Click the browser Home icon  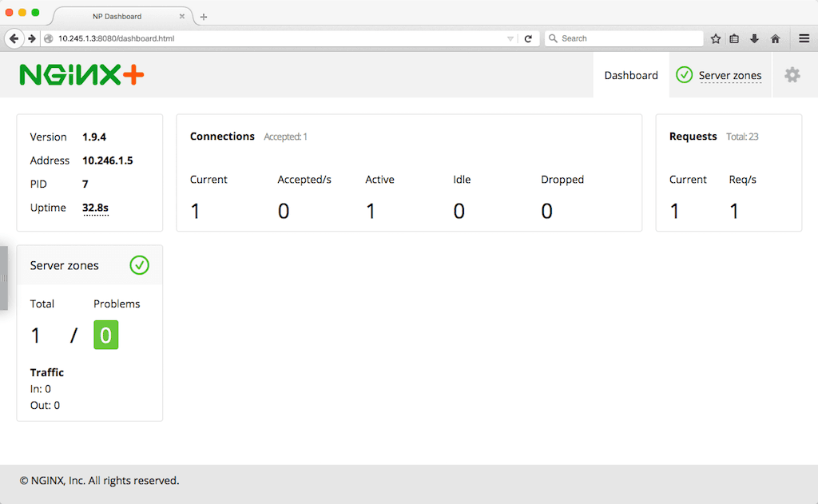point(774,38)
